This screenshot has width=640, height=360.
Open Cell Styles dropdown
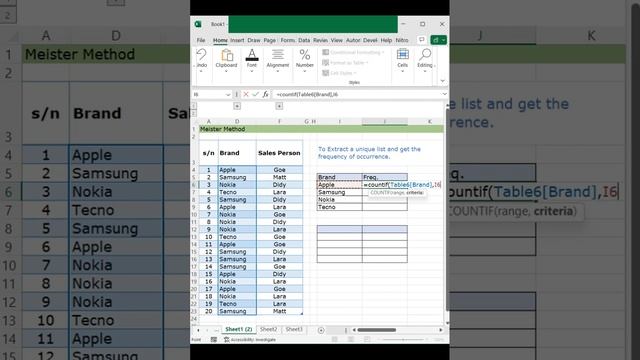point(339,73)
